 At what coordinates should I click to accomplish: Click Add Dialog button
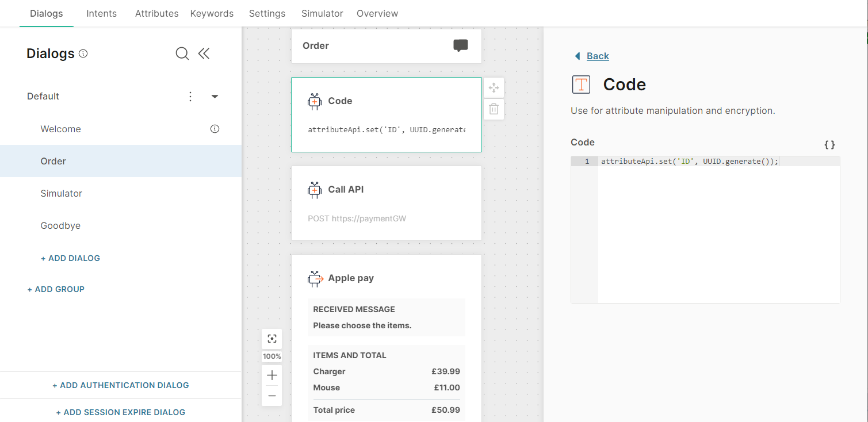pos(70,258)
